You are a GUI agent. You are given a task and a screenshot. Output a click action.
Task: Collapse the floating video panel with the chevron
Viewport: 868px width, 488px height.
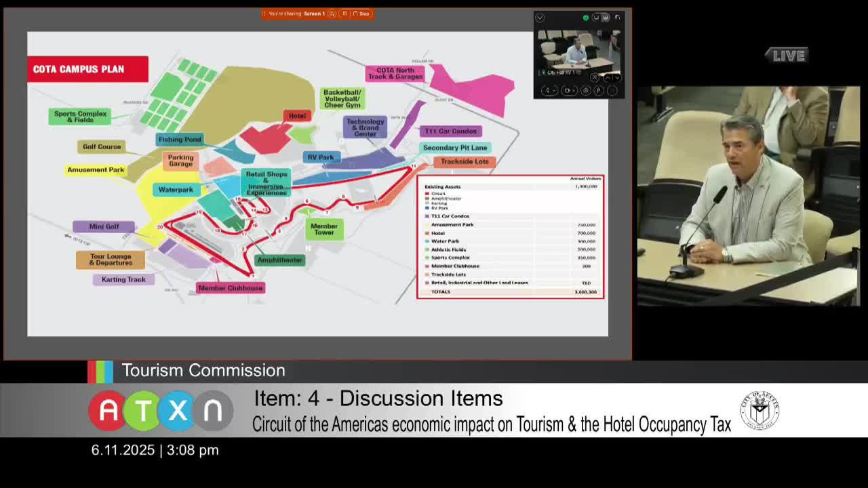(540, 18)
